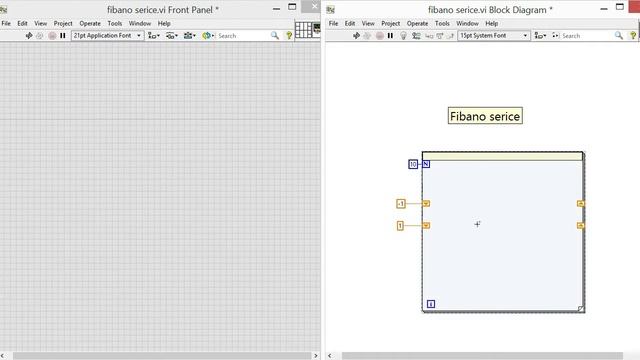Click the Step Out button
Screen dimensions: 640x360
450,36
